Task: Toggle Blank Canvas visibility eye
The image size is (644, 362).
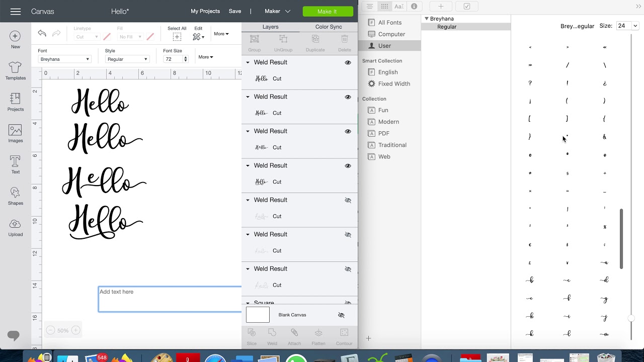Action: tap(341, 315)
